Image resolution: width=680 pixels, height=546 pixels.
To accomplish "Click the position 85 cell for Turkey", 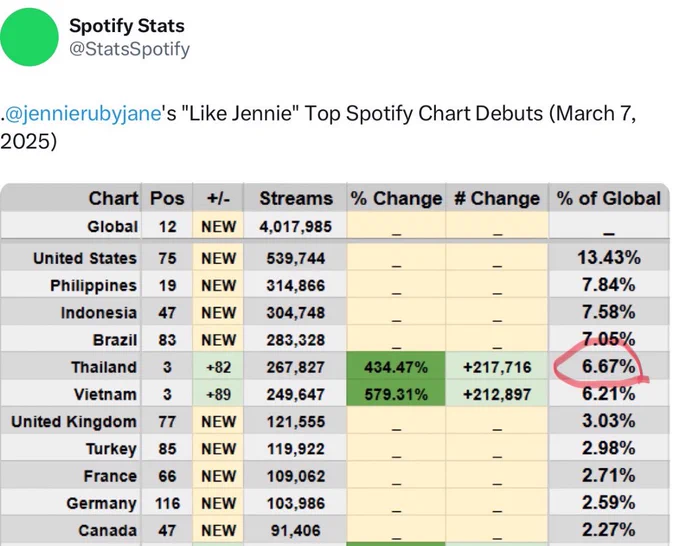I will coord(167,449).
